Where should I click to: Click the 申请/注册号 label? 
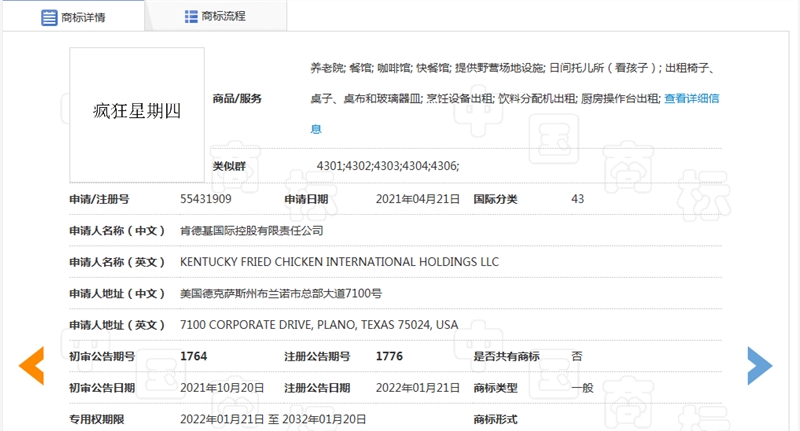tap(99, 199)
